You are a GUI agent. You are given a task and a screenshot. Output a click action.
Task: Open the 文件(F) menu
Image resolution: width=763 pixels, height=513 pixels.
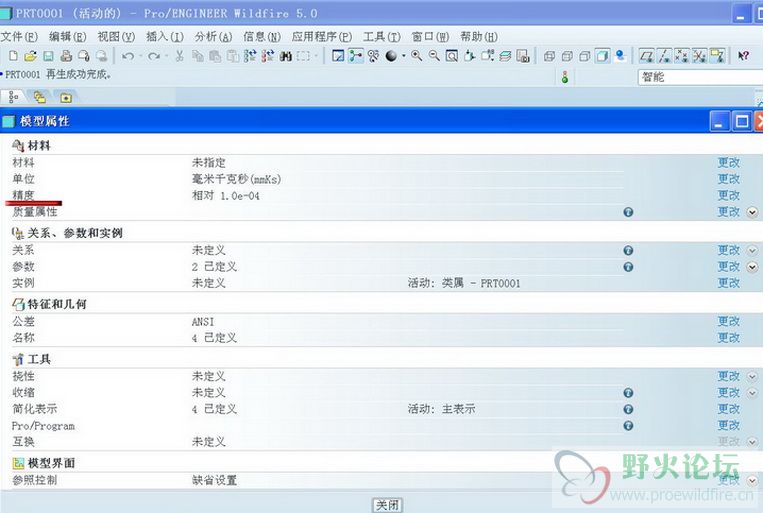pos(19,37)
